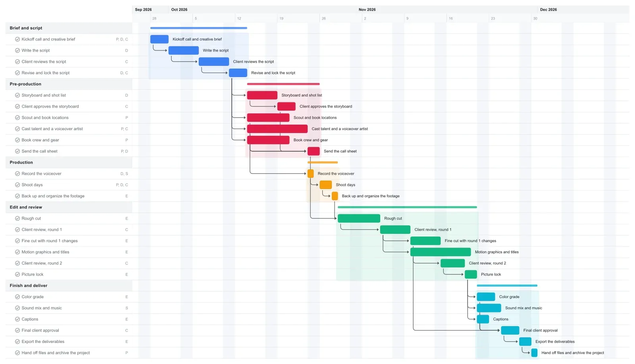Image resolution: width=635 pixels, height=364 pixels.
Task: Click check icon beside Record the voiceover
Action: [x=17, y=173]
